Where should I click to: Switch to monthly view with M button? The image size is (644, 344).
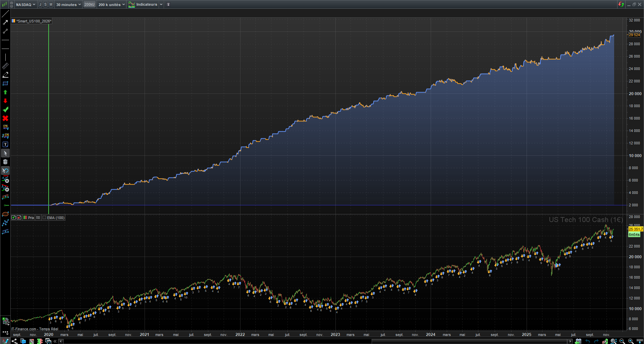pos(51,4)
